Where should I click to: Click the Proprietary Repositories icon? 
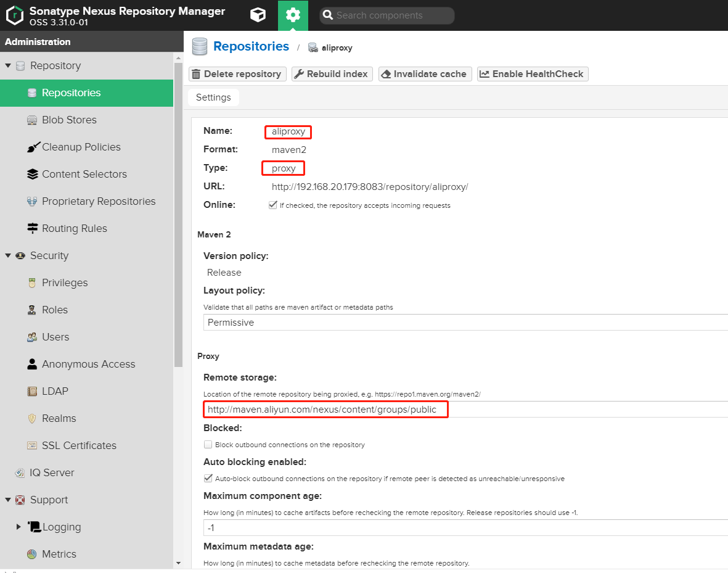(x=32, y=201)
